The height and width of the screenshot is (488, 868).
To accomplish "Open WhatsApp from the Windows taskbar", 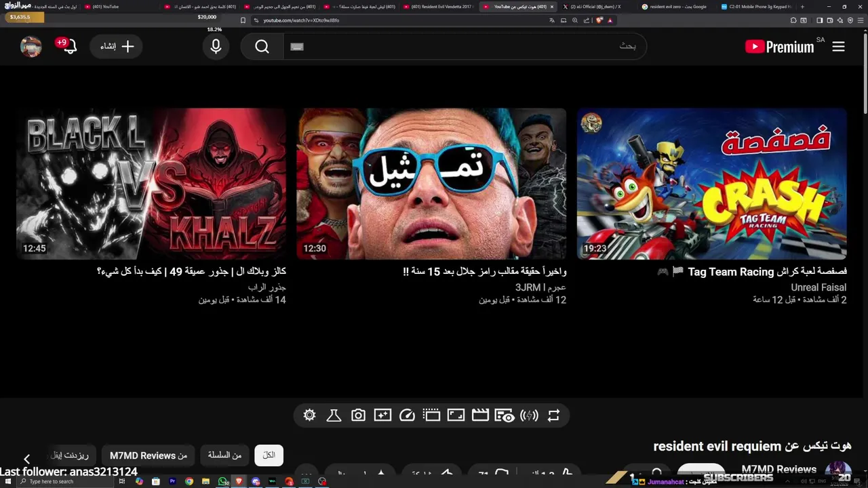I will coord(222,481).
